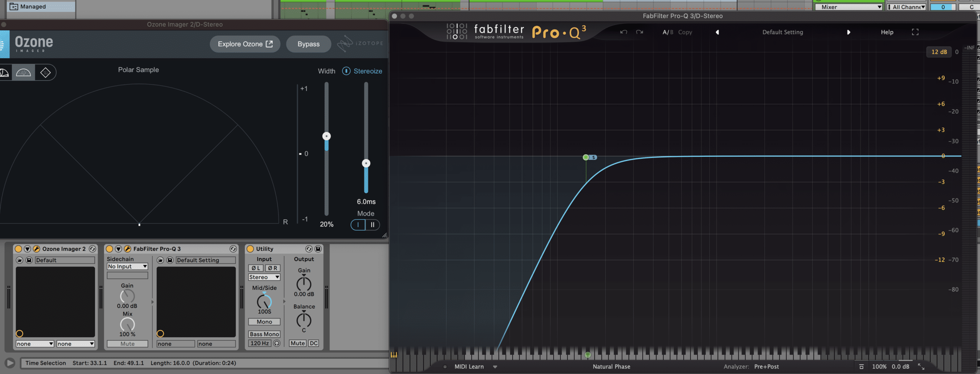
Task: Save preset icon on Utility device
Action: click(318, 249)
